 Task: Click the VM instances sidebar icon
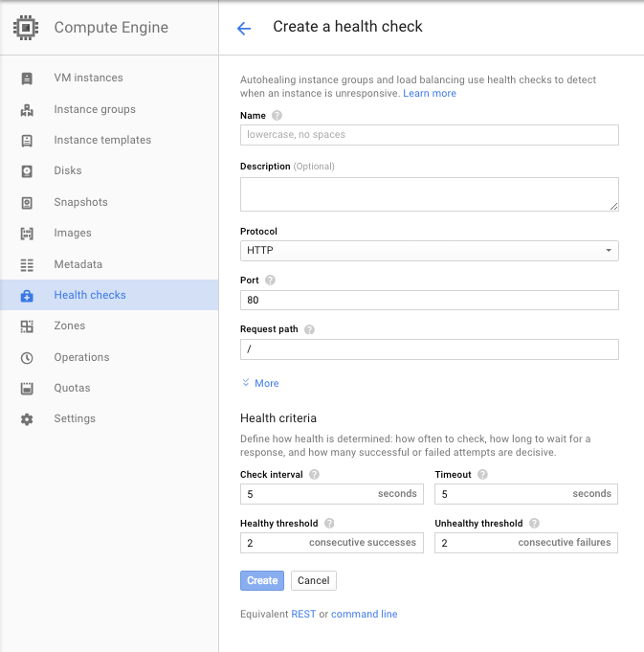click(x=27, y=79)
